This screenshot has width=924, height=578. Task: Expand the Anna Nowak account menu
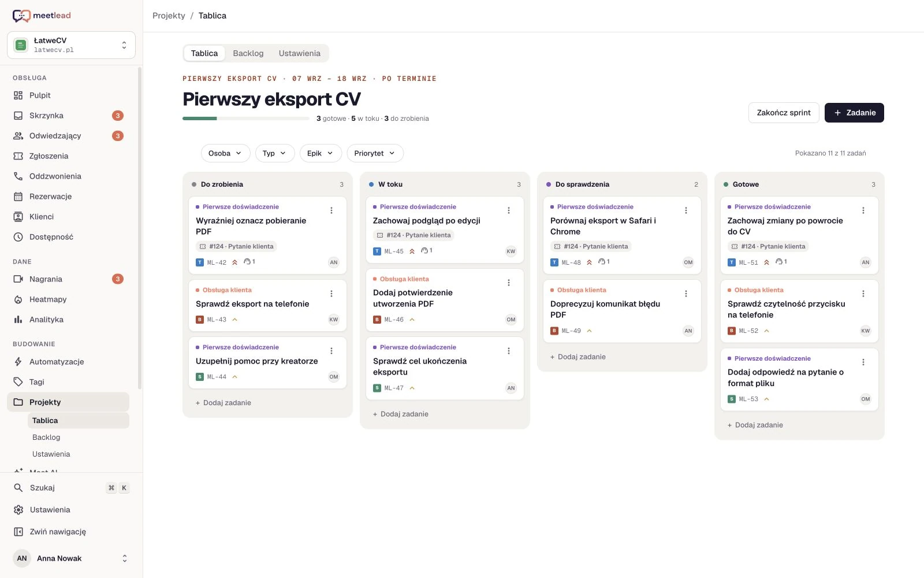(71, 558)
